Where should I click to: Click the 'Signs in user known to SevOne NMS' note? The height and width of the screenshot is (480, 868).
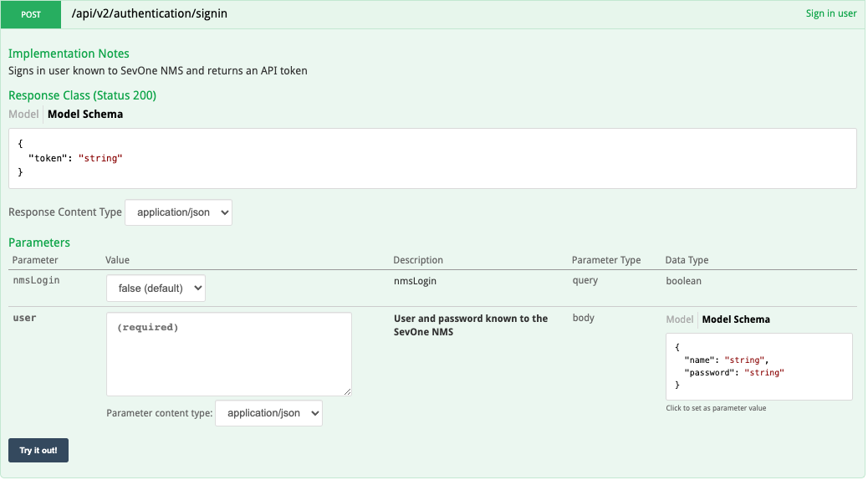tap(158, 71)
